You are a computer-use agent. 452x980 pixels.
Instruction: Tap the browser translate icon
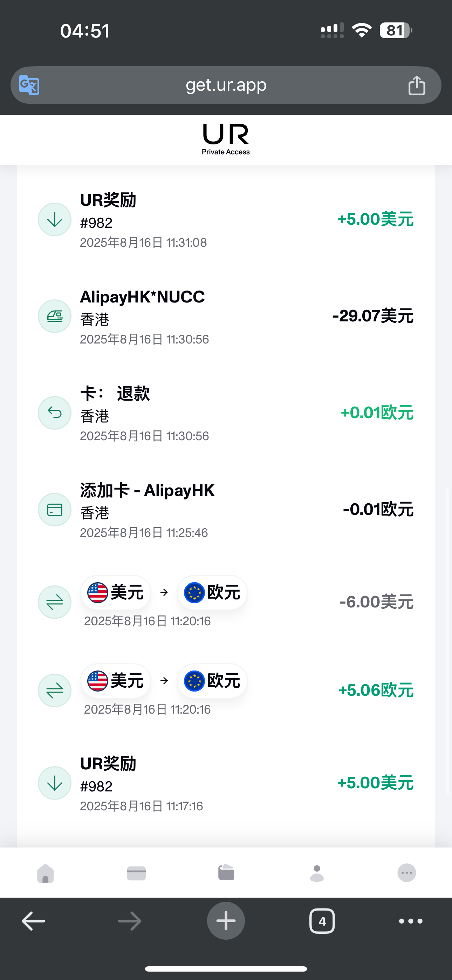[x=29, y=85]
